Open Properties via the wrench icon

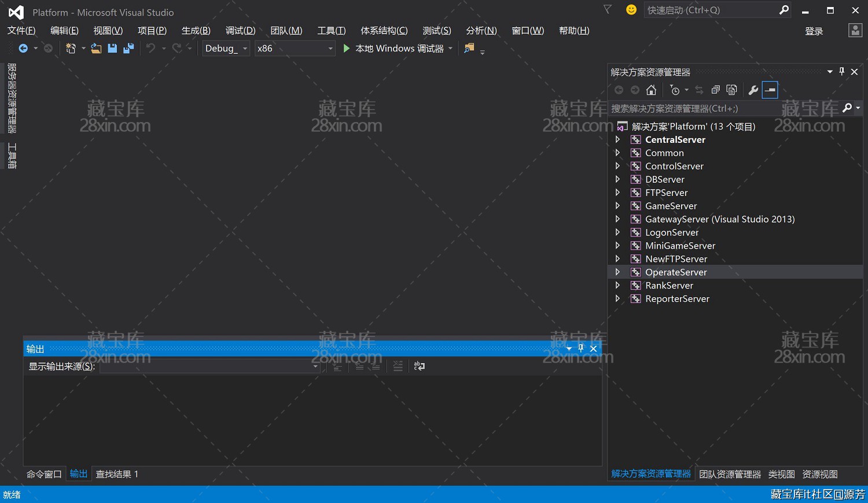coord(753,90)
